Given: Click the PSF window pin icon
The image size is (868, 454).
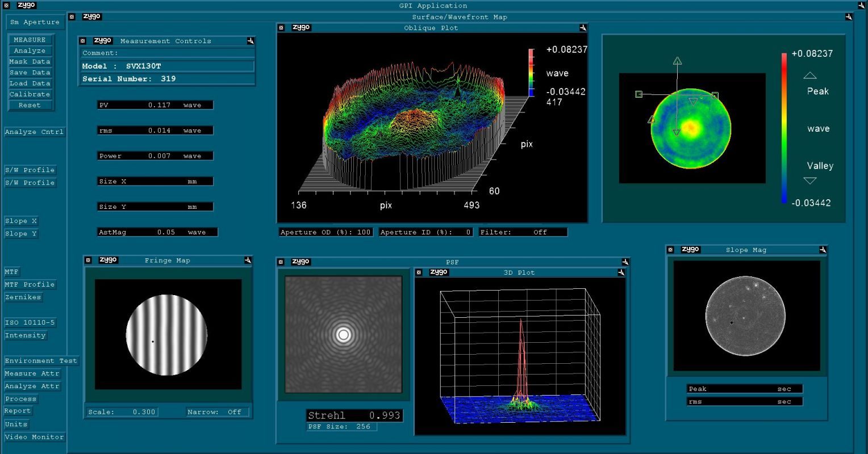Looking at the screenshot, I should [x=625, y=262].
